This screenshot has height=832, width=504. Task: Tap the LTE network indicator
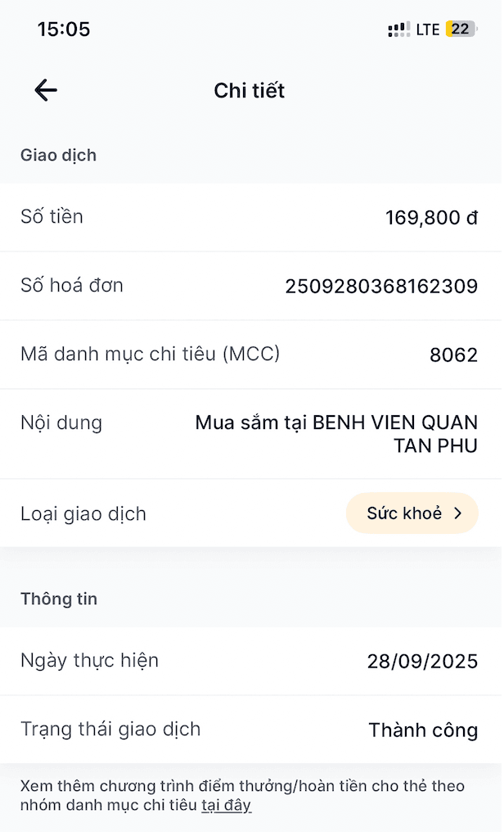pos(428,29)
